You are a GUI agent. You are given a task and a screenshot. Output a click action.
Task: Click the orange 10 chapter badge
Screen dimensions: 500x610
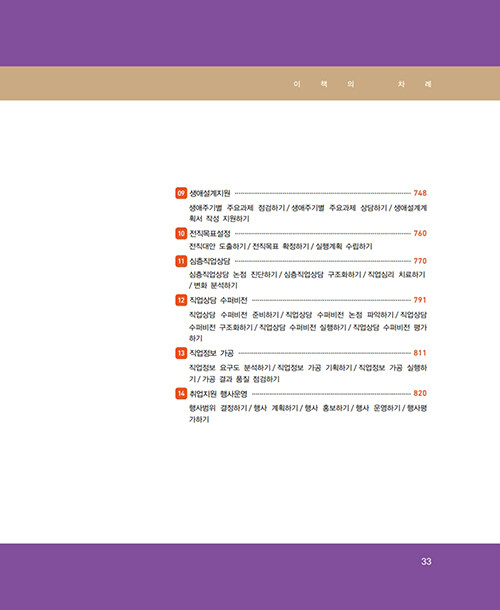tap(181, 233)
